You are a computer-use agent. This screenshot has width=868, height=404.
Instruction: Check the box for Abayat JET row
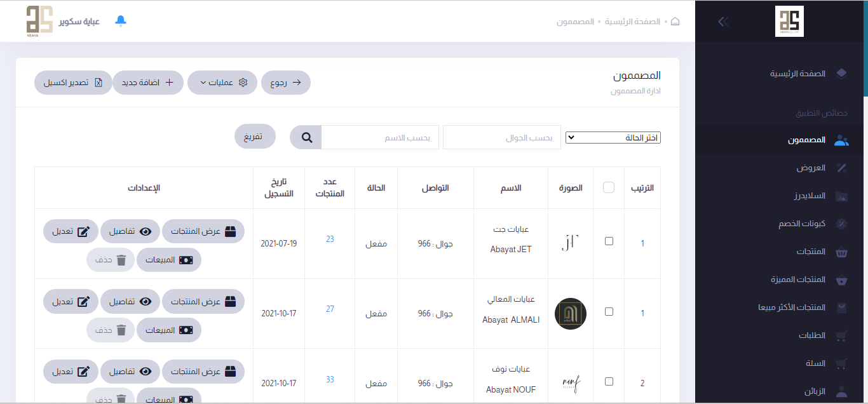coord(609,241)
